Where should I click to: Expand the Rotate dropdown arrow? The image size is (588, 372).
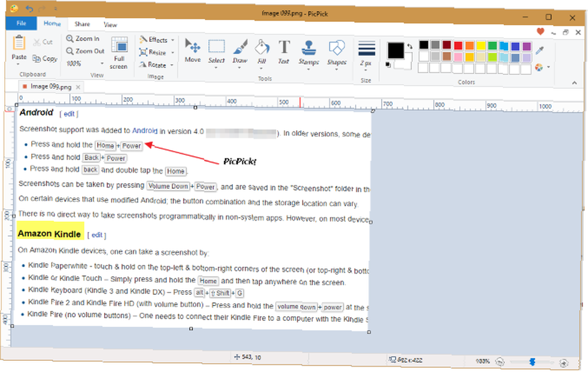pos(172,65)
